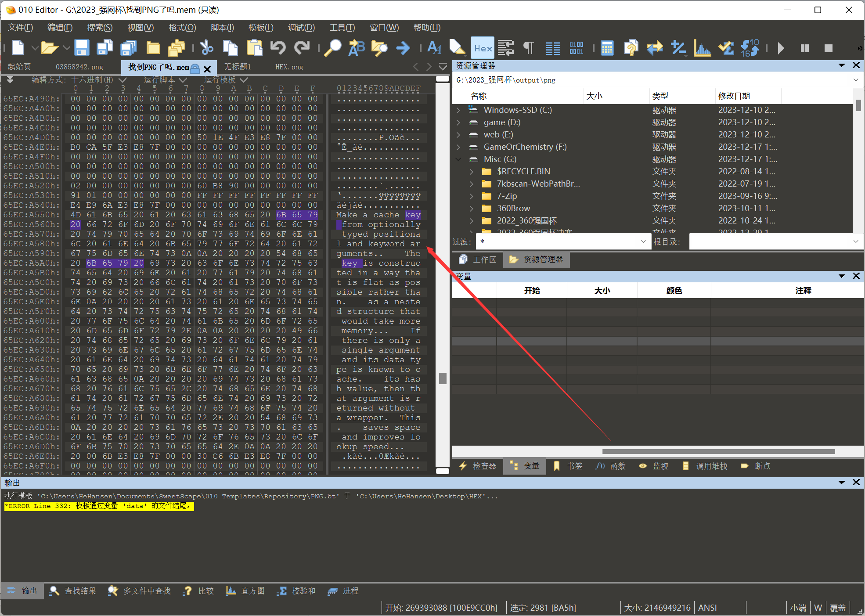Click the Close file folder icon
The width and height of the screenshot is (865, 616).
tap(153, 47)
